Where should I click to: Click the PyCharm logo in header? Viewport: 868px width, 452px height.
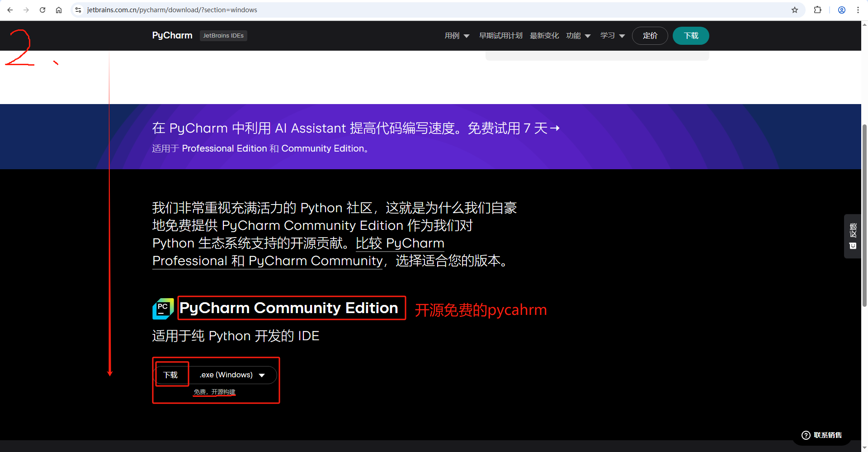172,35
